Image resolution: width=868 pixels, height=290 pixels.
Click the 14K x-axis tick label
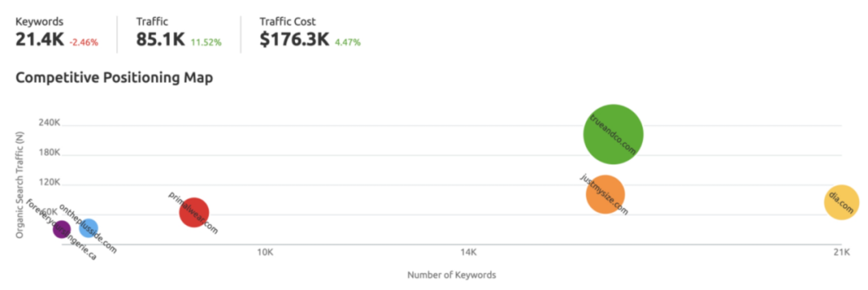469,253
